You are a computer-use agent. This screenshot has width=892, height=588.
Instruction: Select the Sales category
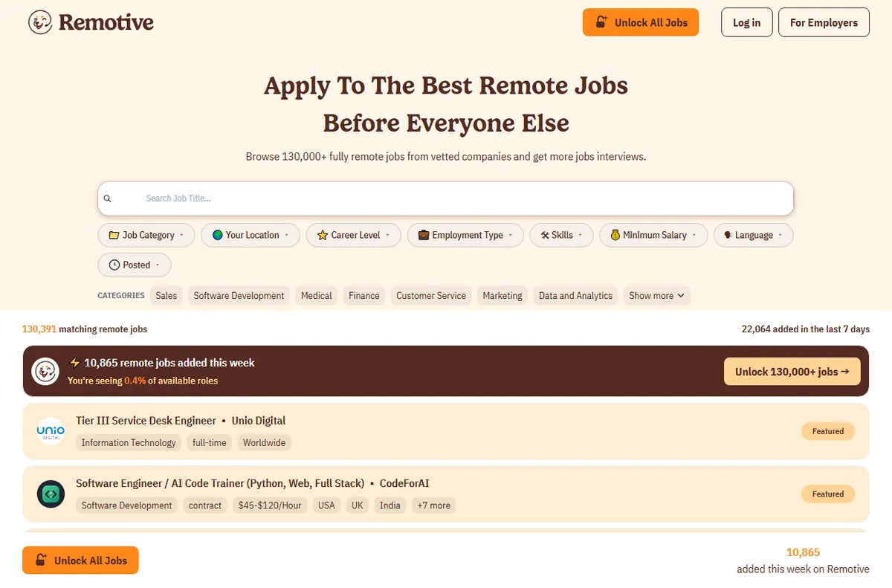coord(167,295)
